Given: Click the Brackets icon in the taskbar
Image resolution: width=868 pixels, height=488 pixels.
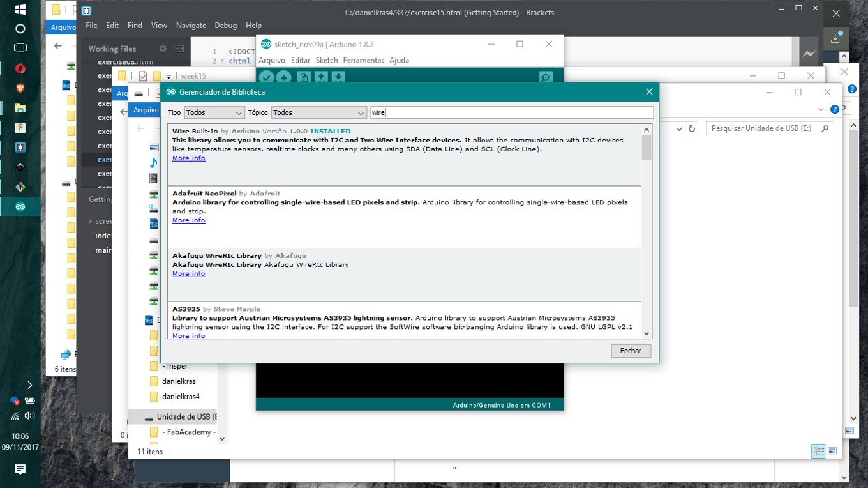Looking at the screenshot, I should pyautogui.click(x=20, y=148).
